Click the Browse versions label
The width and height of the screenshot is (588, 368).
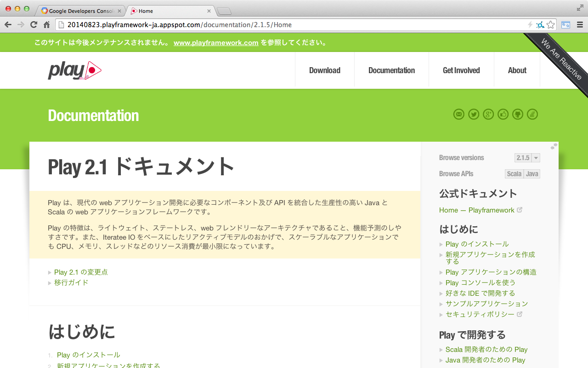tap(462, 158)
